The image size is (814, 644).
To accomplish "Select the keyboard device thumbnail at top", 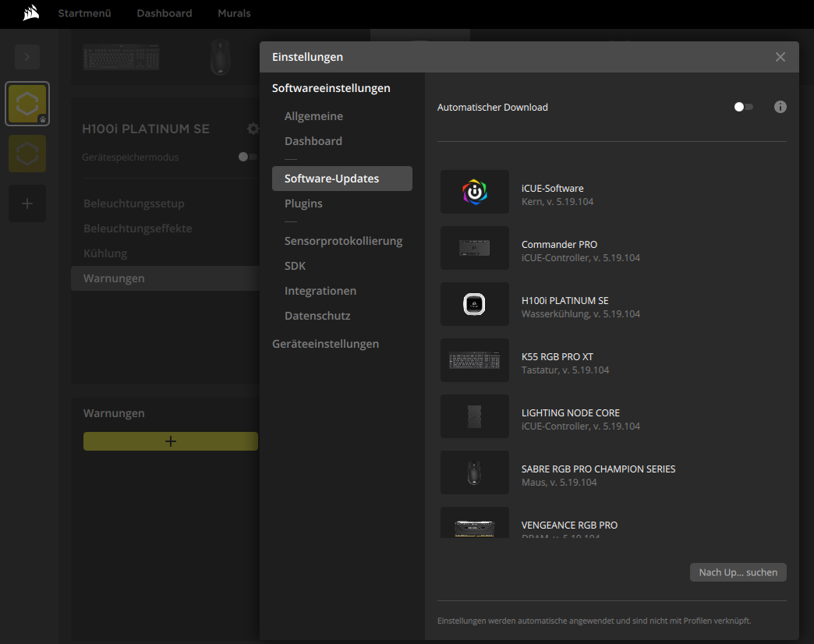I will tap(121, 57).
